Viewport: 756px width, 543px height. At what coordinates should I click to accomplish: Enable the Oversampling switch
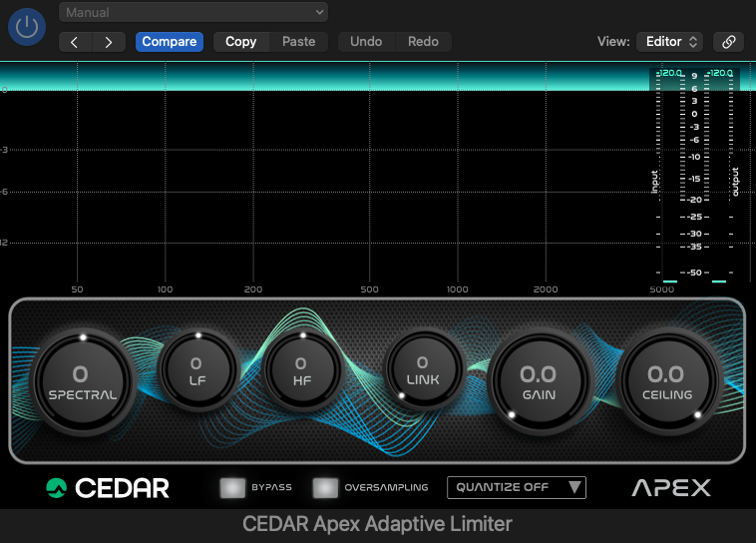325,488
